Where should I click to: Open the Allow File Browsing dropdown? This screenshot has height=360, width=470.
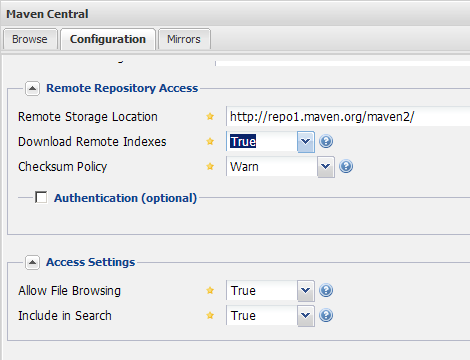pos(306,291)
